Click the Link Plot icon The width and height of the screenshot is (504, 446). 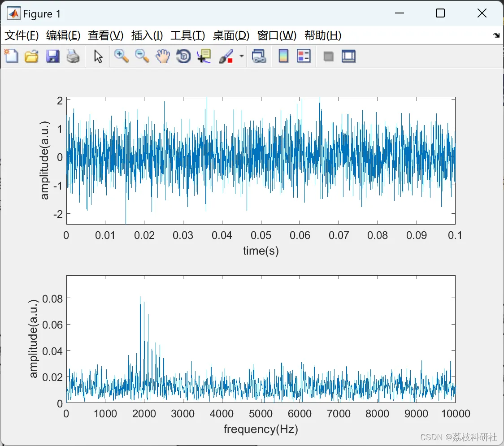pyautogui.click(x=259, y=56)
